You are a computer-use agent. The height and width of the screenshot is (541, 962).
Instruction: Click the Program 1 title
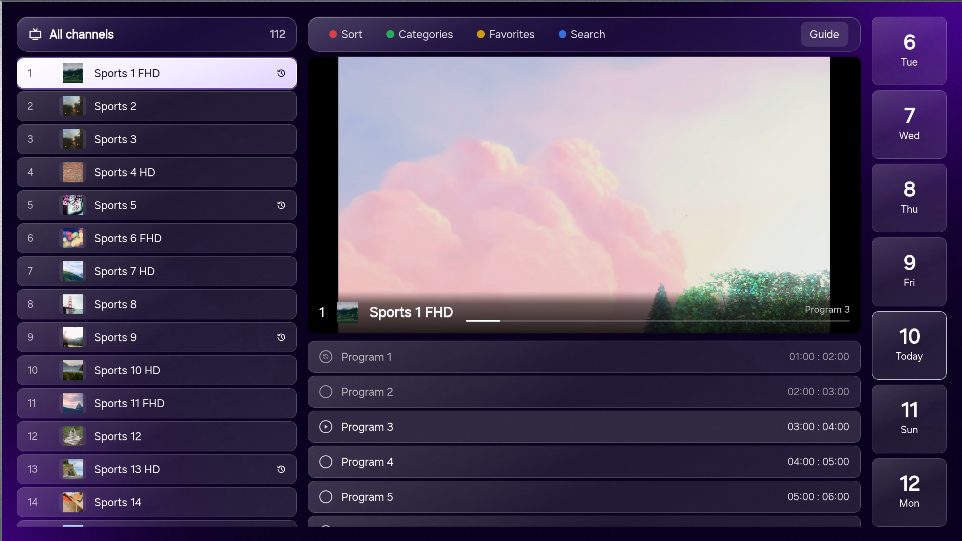tap(366, 357)
